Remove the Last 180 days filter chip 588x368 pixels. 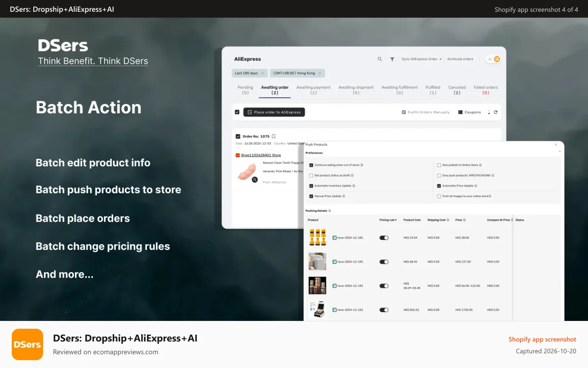coord(262,73)
